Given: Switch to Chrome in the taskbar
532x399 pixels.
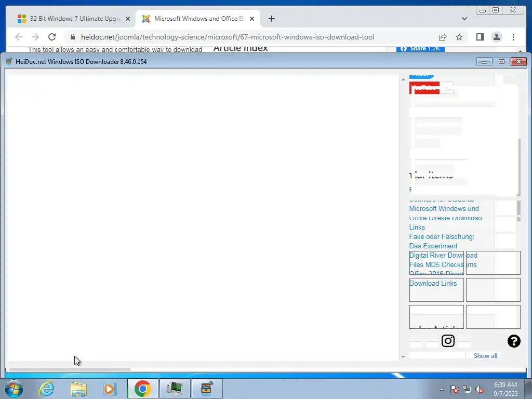Looking at the screenshot, I should pyautogui.click(x=142, y=389).
